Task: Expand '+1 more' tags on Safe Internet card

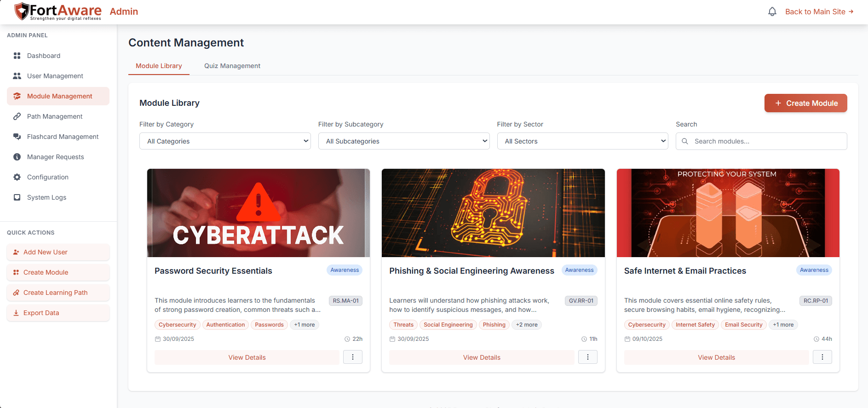Action: coord(783,325)
